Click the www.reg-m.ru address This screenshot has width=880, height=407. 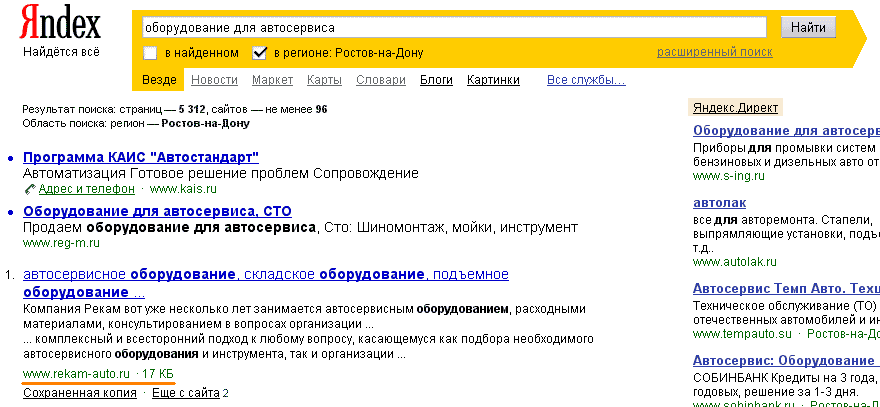pyautogui.click(x=61, y=243)
